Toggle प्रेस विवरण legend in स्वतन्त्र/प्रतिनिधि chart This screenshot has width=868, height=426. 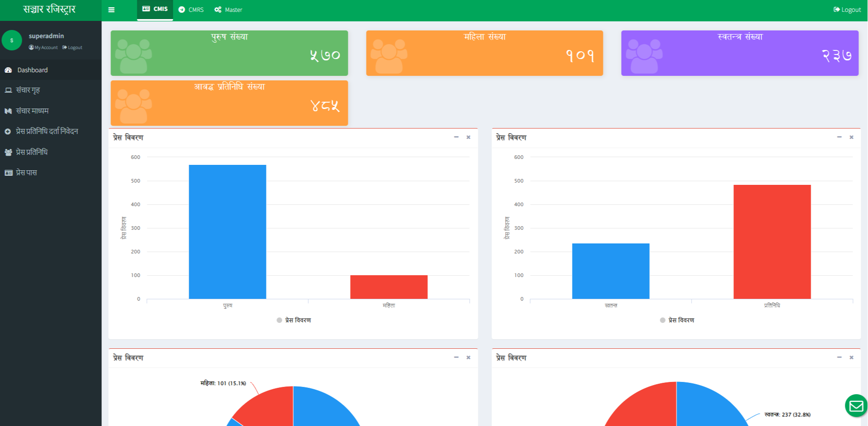coord(677,320)
